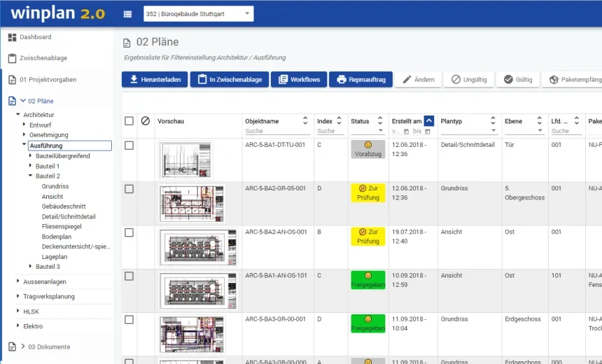602x364 pixels.
Task: Select Grundriss under Bauteil 2
Action: click(55, 186)
